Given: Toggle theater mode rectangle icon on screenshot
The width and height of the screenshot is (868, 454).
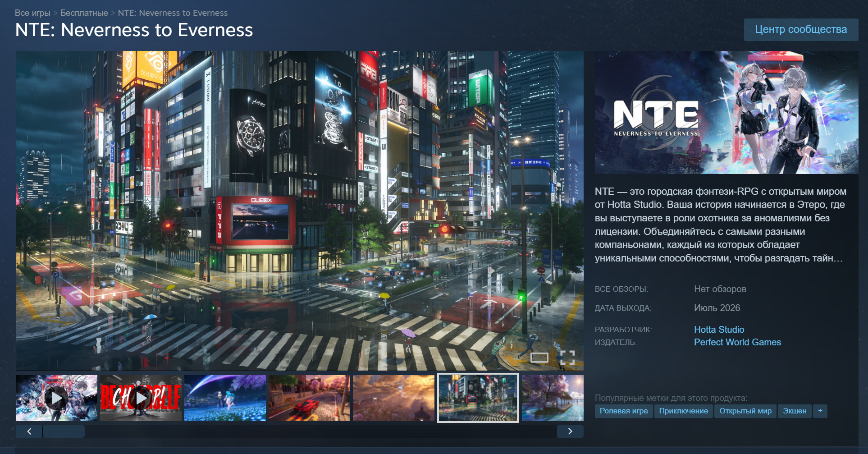Looking at the screenshot, I should click(x=539, y=358).
